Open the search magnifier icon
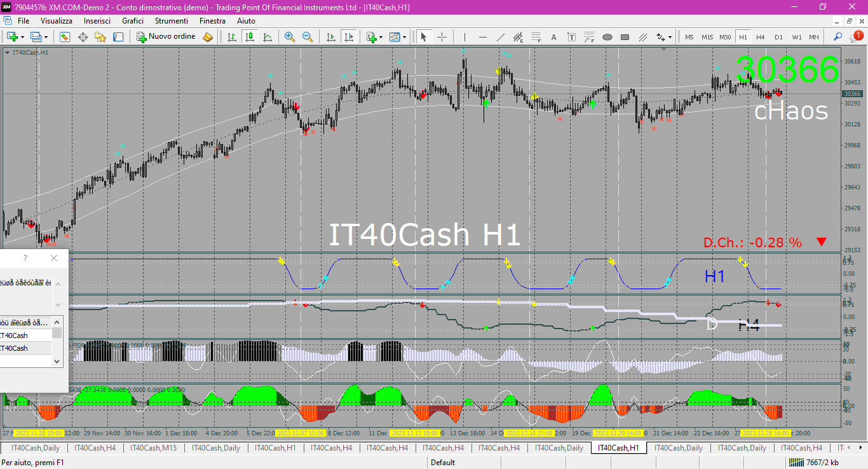Viewport: 868px width, 469px height. point(838,37)
